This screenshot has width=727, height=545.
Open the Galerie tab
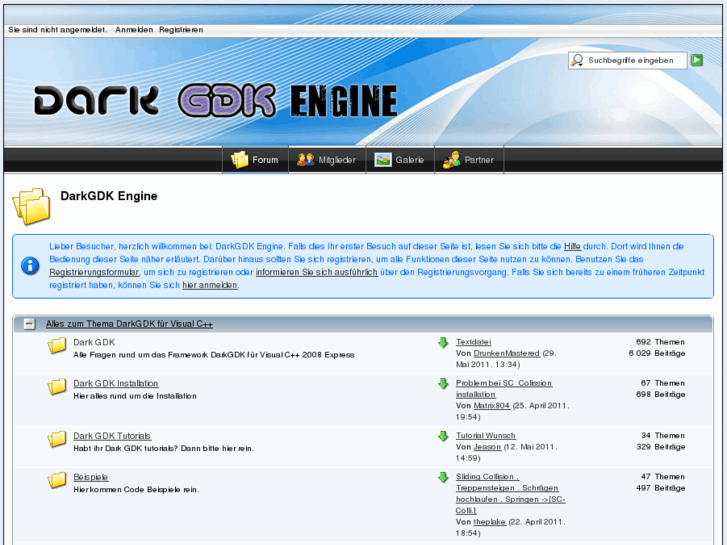(x=400, y=160)
